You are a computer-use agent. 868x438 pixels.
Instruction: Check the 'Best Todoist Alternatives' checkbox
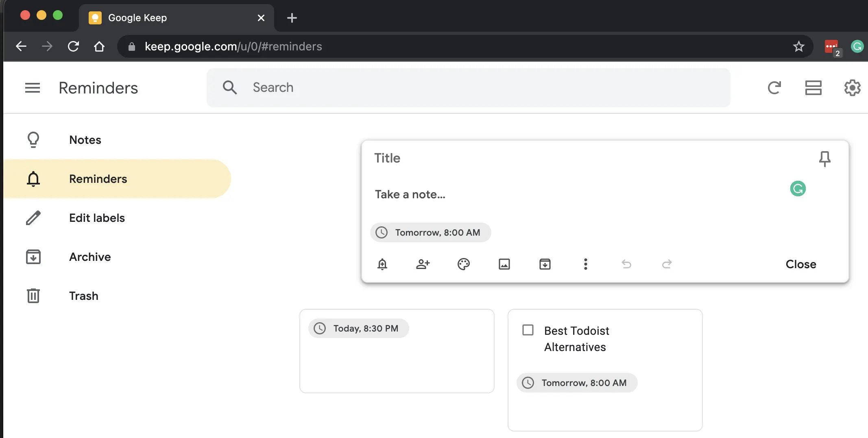point(528,330)
